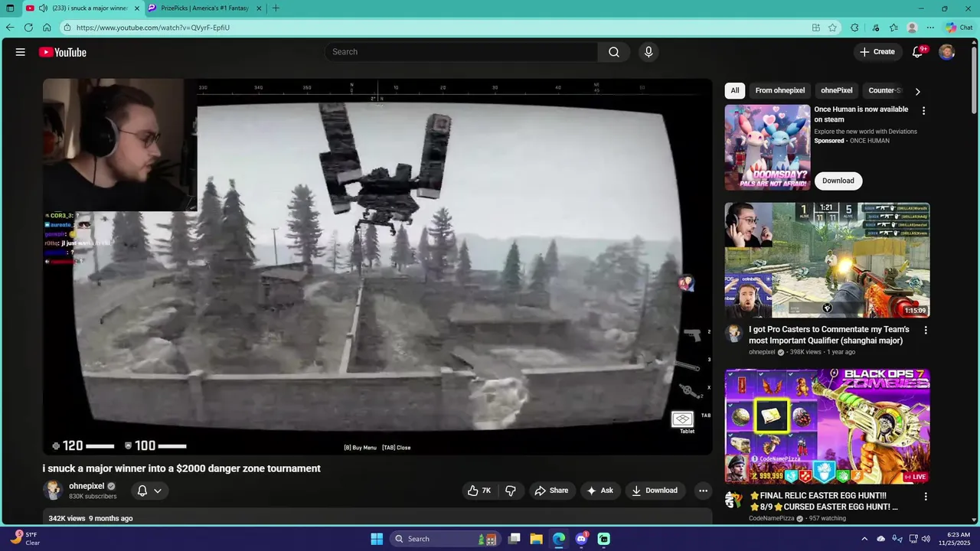980x551 pixels.
Task: Open the Once Human ad thumbnail
Action: click(x=767, y=148)
